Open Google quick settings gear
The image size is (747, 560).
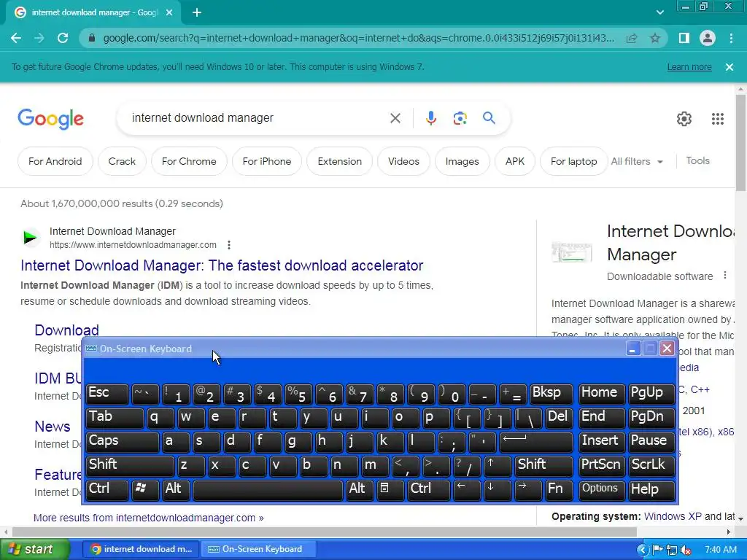click(x=684, y=119)
